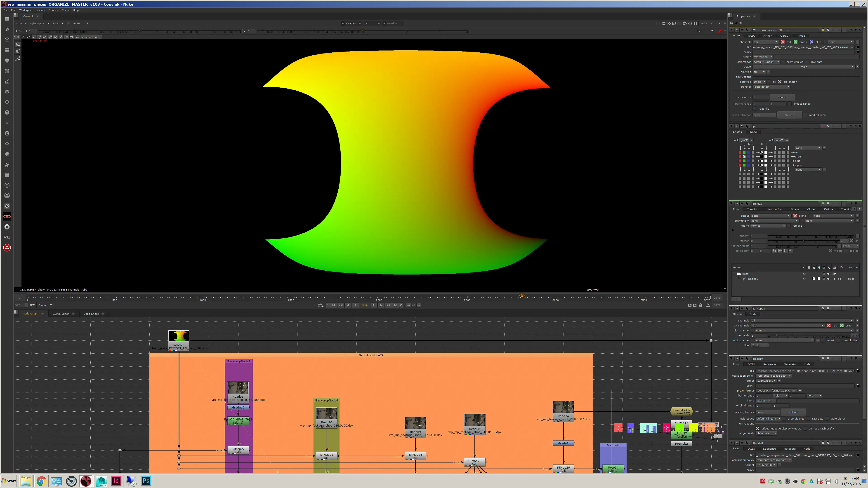Switch to the Dope Sheet tab
868x488 pixels.
point(91,314)
